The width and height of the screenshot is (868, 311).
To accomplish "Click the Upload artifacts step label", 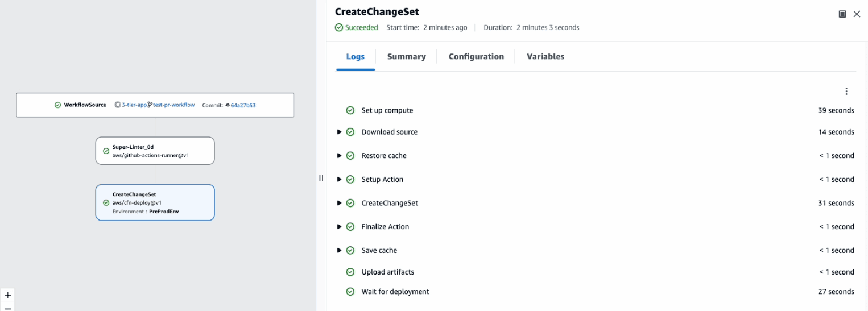I will [388, 272].
